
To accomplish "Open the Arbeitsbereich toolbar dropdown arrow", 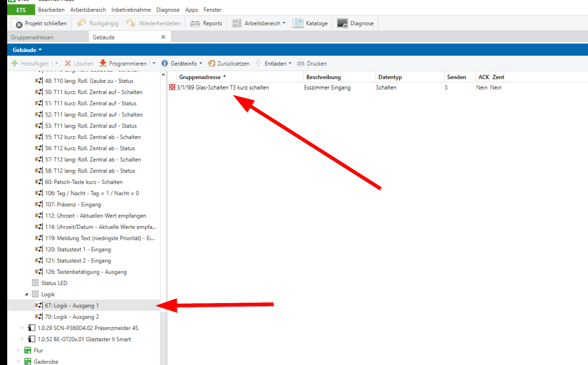I will [x=284, y=23].
